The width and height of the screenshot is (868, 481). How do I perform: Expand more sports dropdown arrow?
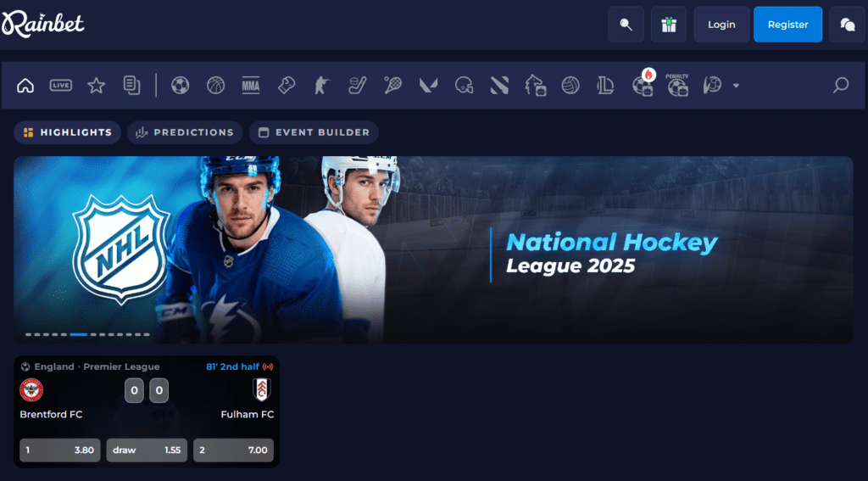pyautogui.click(x=736, y=86)
